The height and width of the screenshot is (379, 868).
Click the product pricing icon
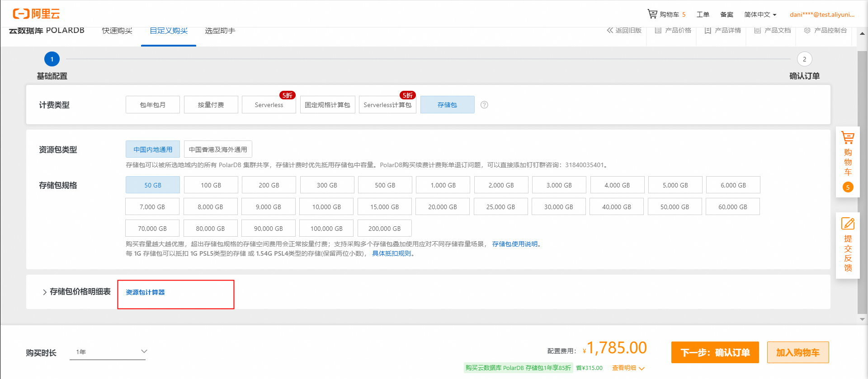pos(658,30)
